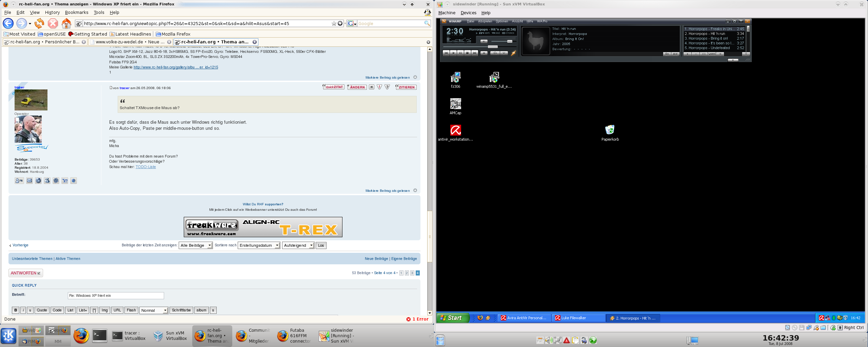This screenshot has height=347, width=868.
Task: Follow TODO-Liste link
Action: pyautogui.click(x=146, y=167)
